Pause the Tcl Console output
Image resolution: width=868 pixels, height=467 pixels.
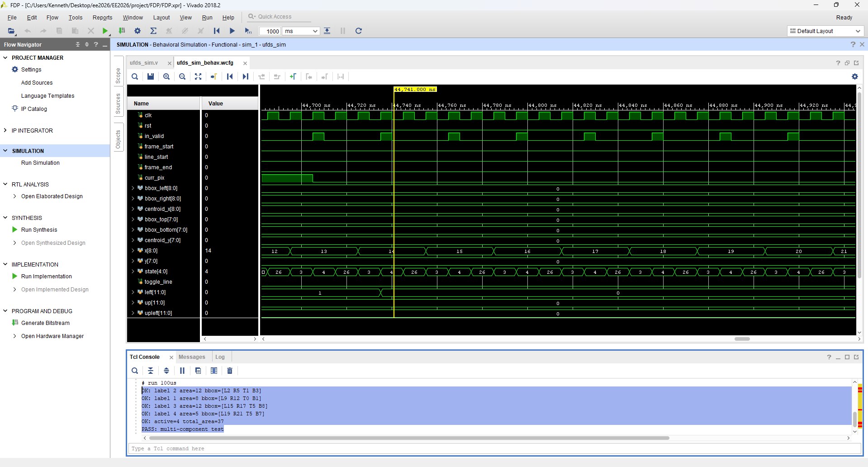point(182,371)
